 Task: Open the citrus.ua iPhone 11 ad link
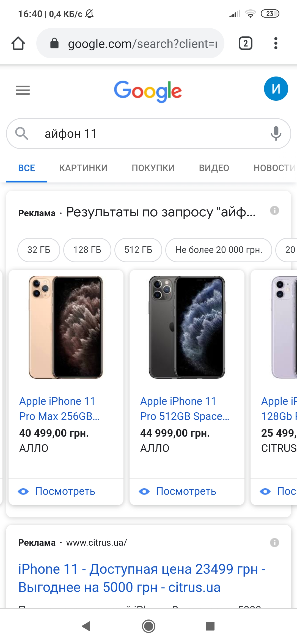click(142, 578)
